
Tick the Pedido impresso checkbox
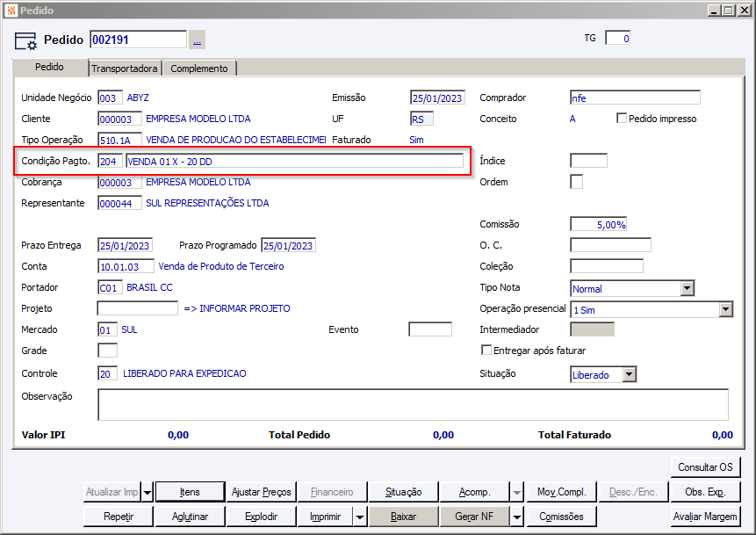tap(622, 119)
